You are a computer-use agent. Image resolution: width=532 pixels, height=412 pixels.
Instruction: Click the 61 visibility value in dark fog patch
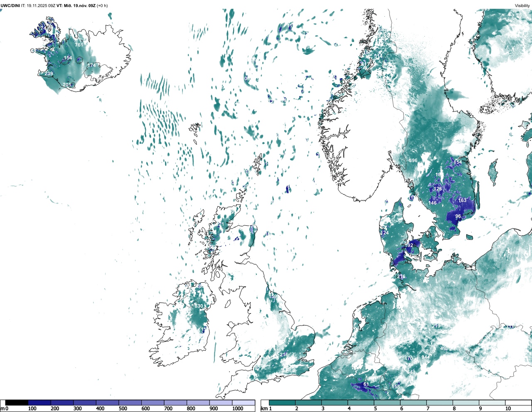366,384
